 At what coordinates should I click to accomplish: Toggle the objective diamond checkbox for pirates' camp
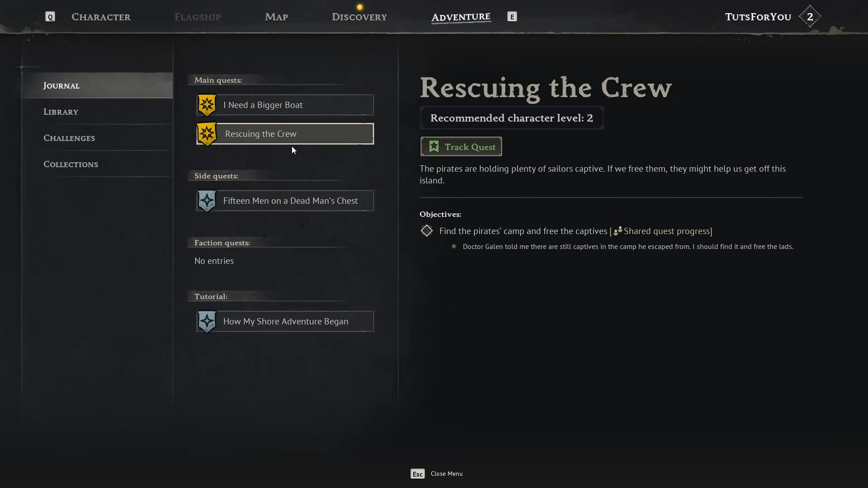[426, 231]
